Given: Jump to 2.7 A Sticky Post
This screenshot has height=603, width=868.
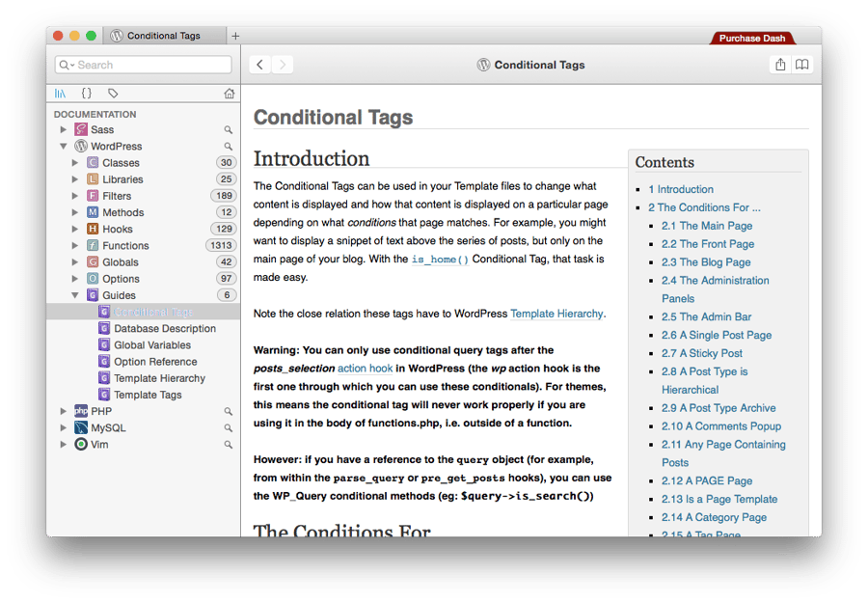Looking at the screenshot, I should (702, 353).
